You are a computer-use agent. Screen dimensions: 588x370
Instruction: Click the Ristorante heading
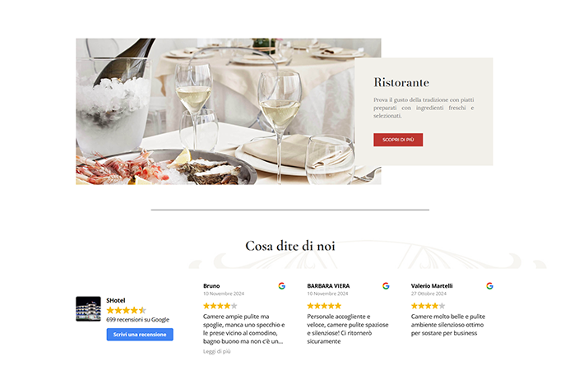click(401, 82)
